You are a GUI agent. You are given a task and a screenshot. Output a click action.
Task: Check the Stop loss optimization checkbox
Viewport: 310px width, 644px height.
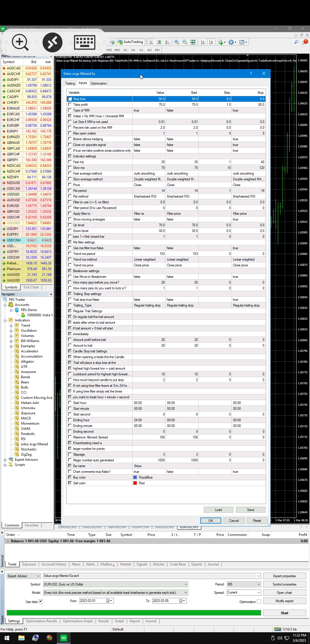pos(70,99)
